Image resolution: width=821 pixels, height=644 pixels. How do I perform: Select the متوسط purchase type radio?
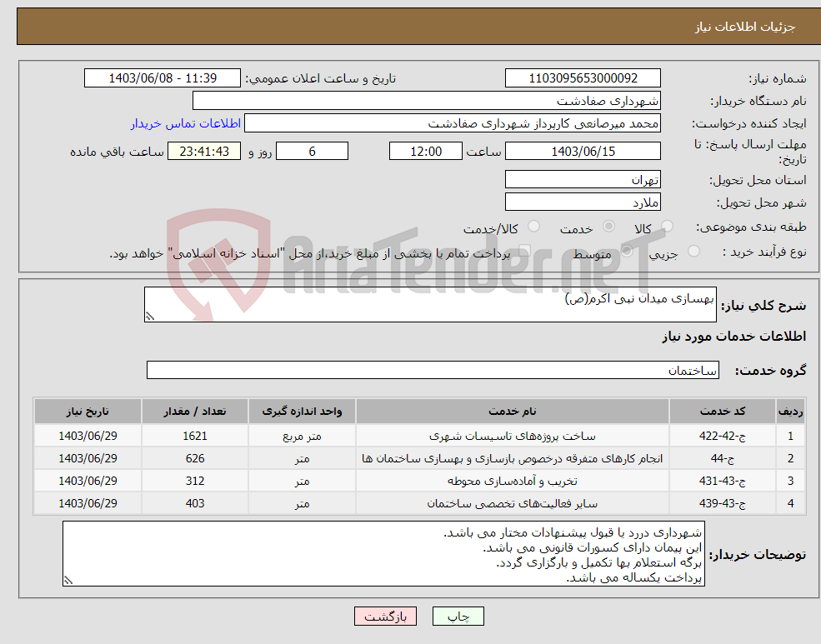627,251
